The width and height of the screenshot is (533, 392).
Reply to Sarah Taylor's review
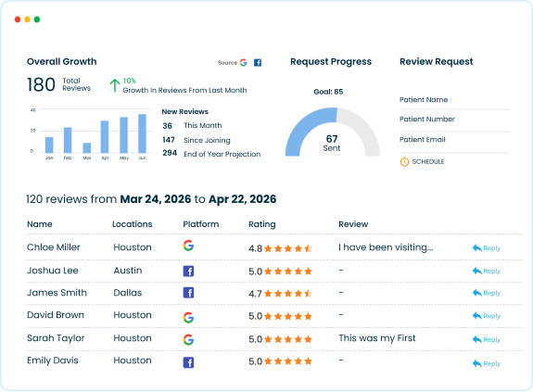tap(487, 340)
